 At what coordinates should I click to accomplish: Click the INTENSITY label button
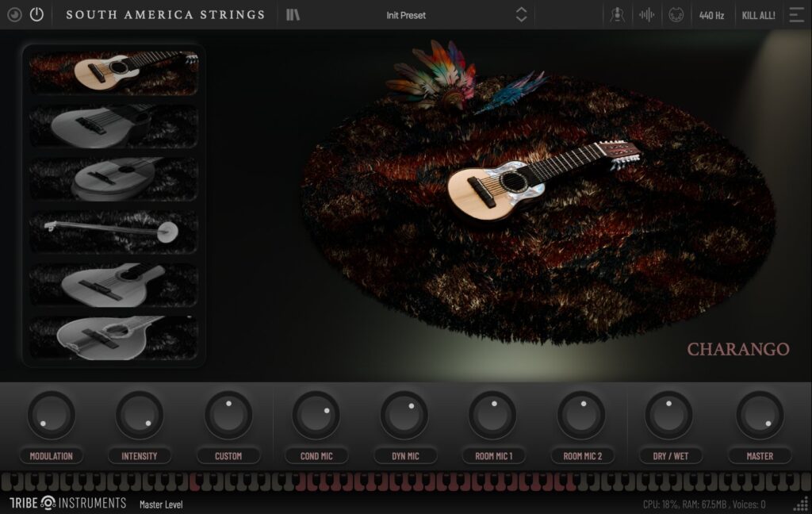click(140, 456)
